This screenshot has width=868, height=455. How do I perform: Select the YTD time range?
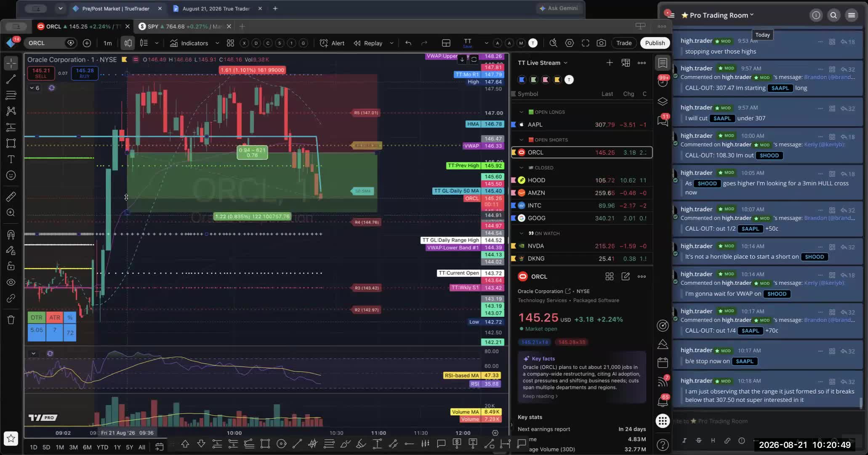tap(102, 447)
